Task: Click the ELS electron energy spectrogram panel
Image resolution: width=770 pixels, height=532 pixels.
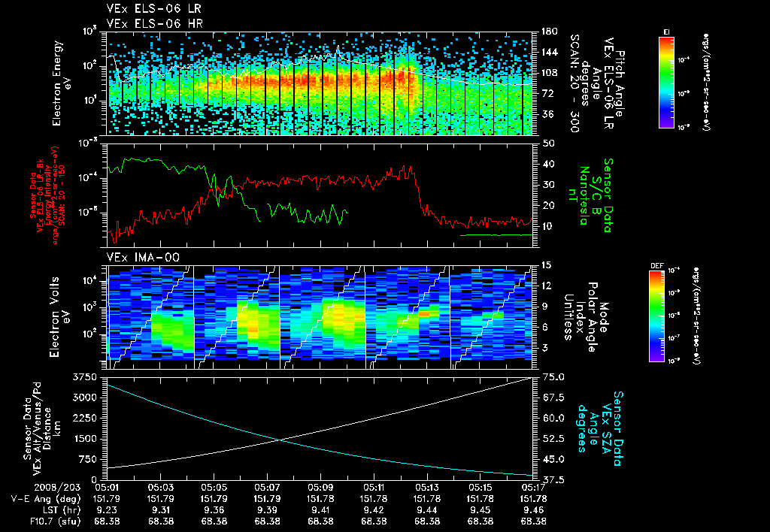Action: pos(319,83)
